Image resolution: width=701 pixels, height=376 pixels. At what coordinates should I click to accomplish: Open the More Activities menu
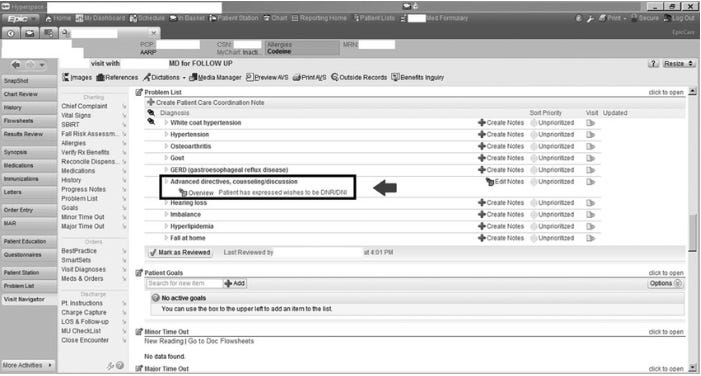(28, 365)
